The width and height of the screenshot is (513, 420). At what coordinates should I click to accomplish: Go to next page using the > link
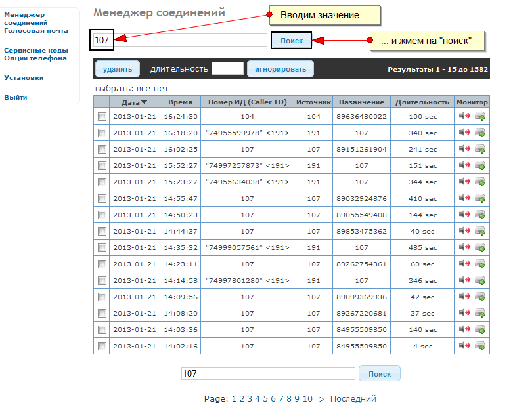pos(321,398)
